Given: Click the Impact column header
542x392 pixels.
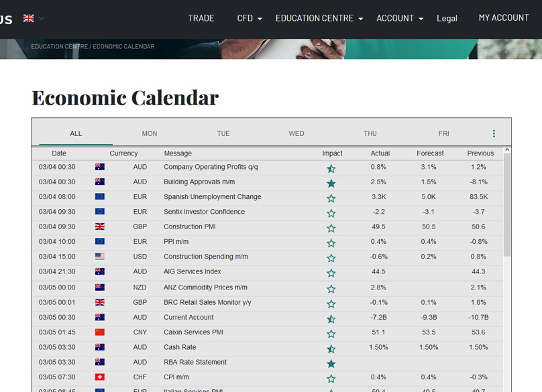Looking at the screenshot, I should (x=332, y=153).
